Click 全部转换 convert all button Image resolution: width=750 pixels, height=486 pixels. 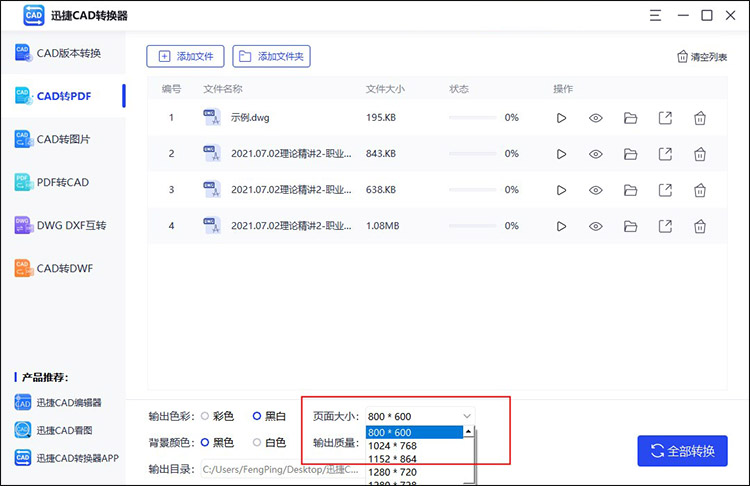click(x=682, y=451)
